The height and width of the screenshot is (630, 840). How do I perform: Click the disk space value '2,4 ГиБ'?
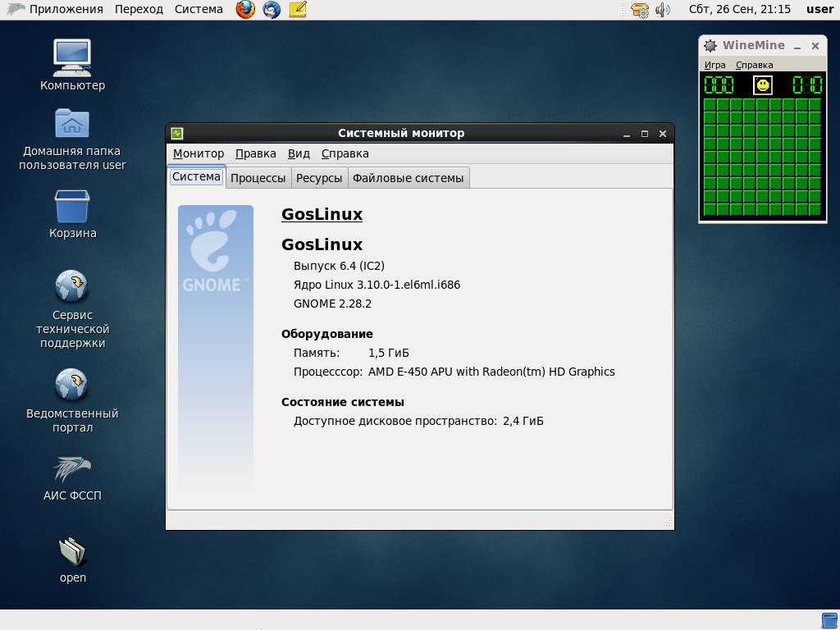[x=523, y=421]
